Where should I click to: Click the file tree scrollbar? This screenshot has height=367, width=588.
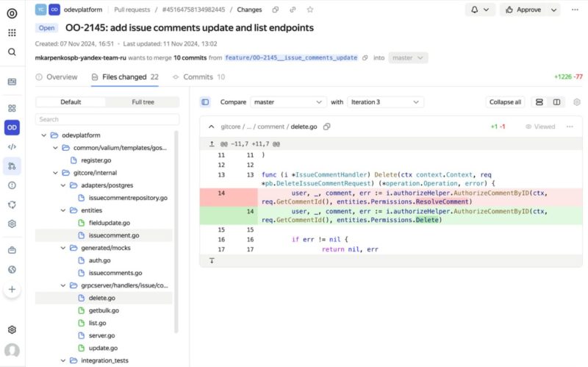coord(176,232)
